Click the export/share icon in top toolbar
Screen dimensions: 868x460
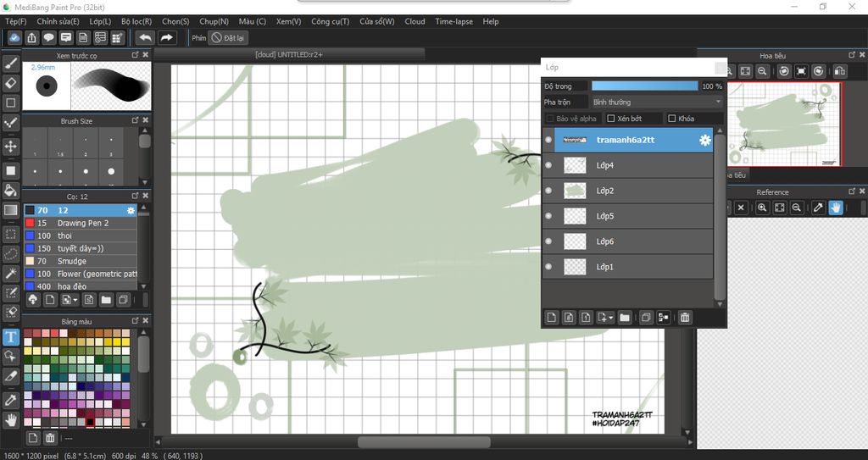click(x=32, y=37)
